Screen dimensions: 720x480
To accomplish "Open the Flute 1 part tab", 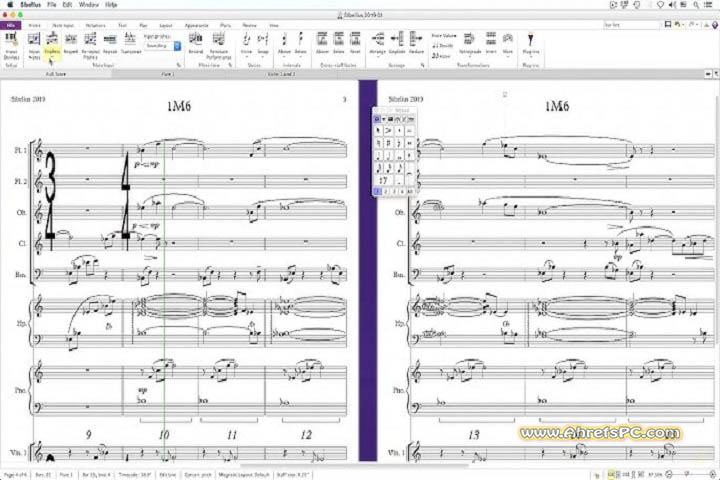I will pos(167,74).
